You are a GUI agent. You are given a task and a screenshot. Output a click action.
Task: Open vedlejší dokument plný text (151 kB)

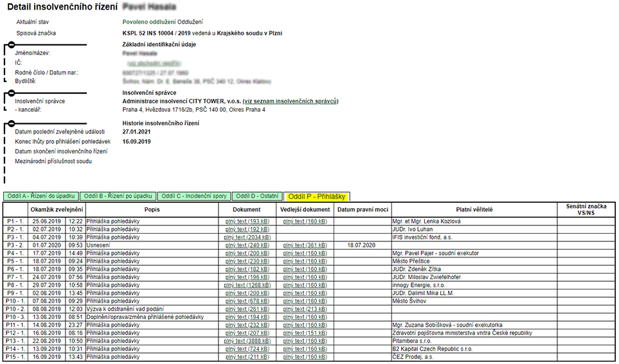point(305,333)
